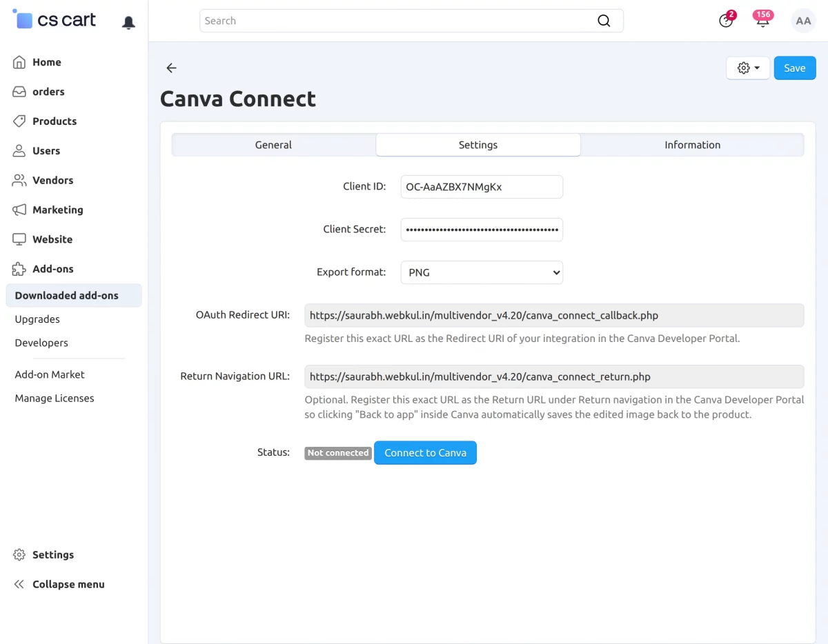Click the Website monitor icon
The image size is (828, 644).
pyautogui.click(x=19, y=239)
